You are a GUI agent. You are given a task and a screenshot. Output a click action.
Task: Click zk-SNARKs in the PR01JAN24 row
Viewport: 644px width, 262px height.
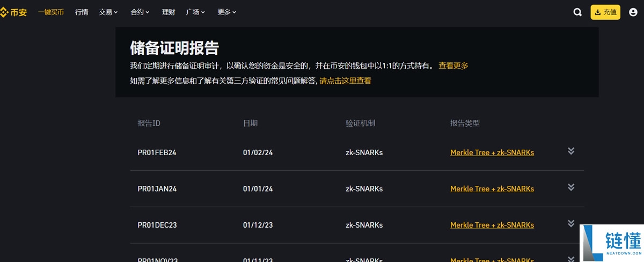pyautogui.click(x=364, y=189)
